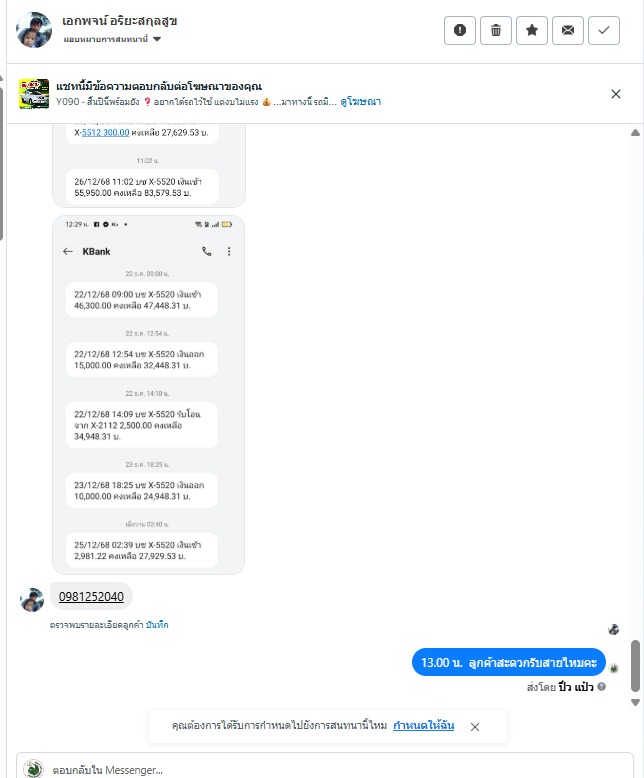Viewport: 644px width, 778px height.
Task: Delete conversation using the trash icon
Action: 496,30
